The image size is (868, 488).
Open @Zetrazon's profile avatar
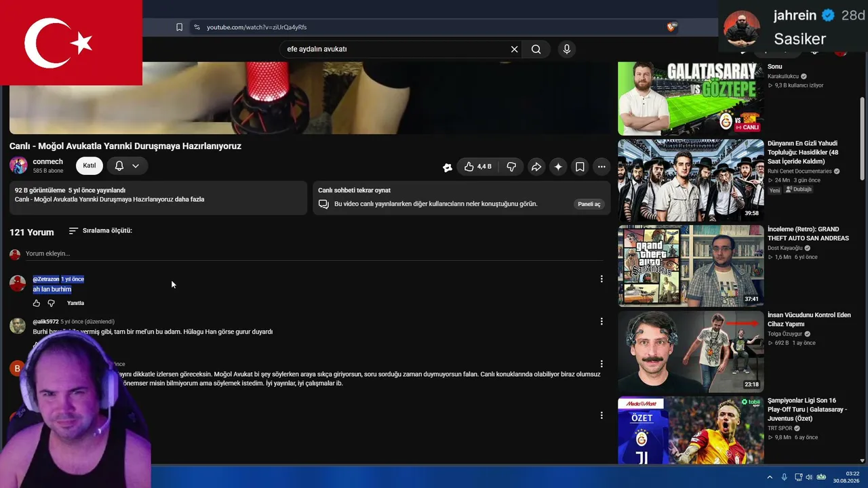coord(18,283)
